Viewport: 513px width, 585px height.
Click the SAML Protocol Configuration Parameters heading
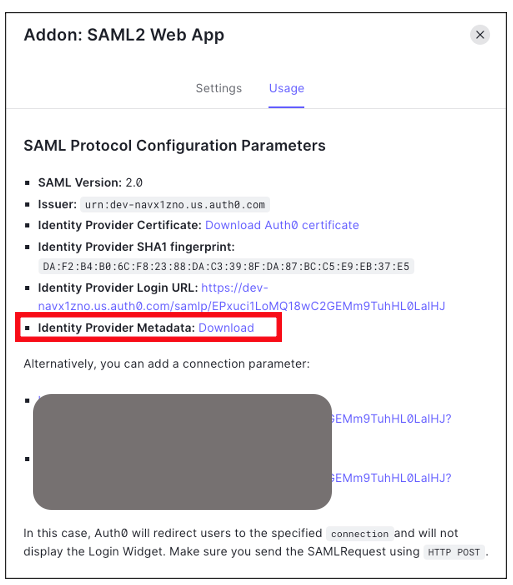pos(175,146)
